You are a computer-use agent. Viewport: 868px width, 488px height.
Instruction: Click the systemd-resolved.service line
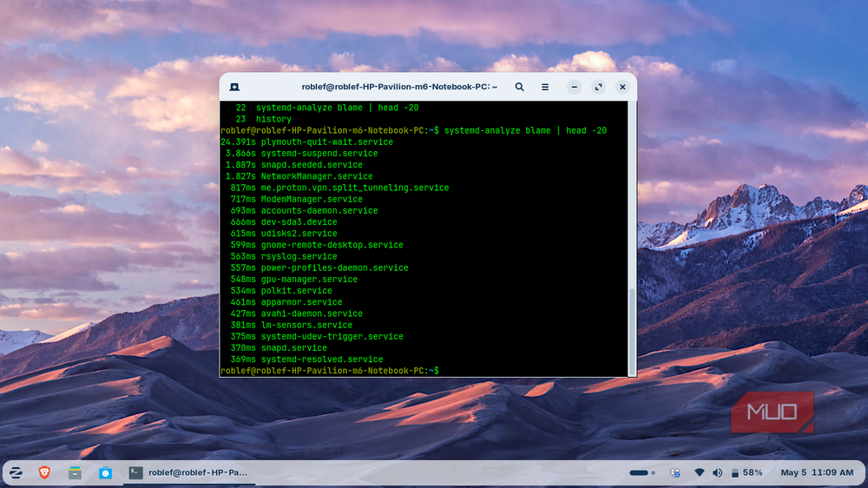coord(306,359)
